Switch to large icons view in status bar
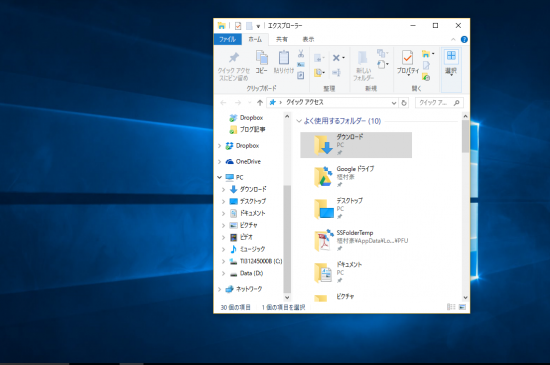The height and width of the screenshot is (365, 550). click(463, 307)
